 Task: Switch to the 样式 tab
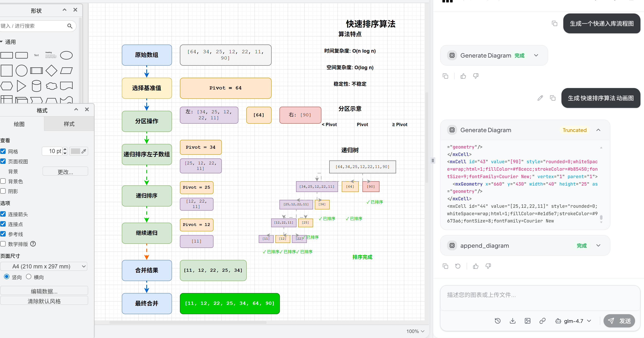(69, 124)
